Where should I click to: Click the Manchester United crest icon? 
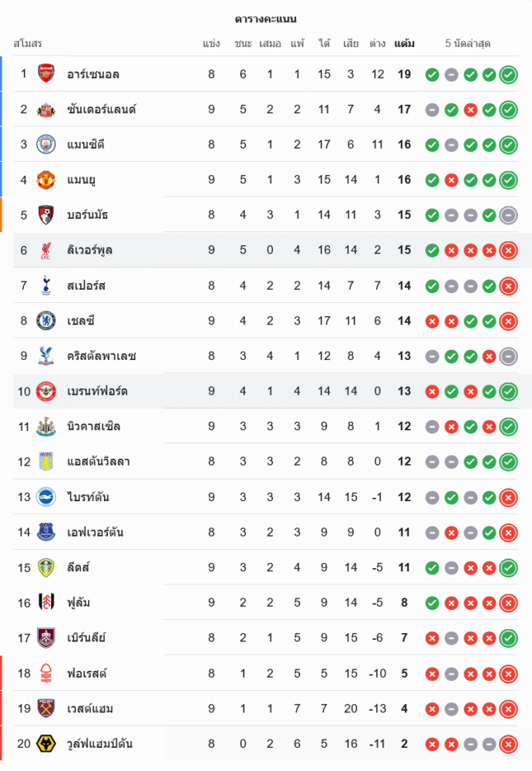click(46, 180)
